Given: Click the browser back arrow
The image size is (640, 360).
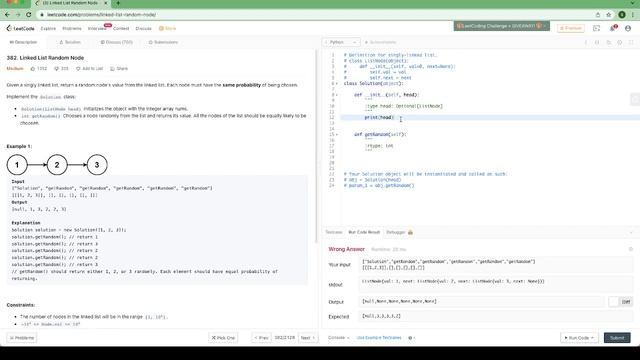Looking at the screenshot, I should (x=8, y=14).
